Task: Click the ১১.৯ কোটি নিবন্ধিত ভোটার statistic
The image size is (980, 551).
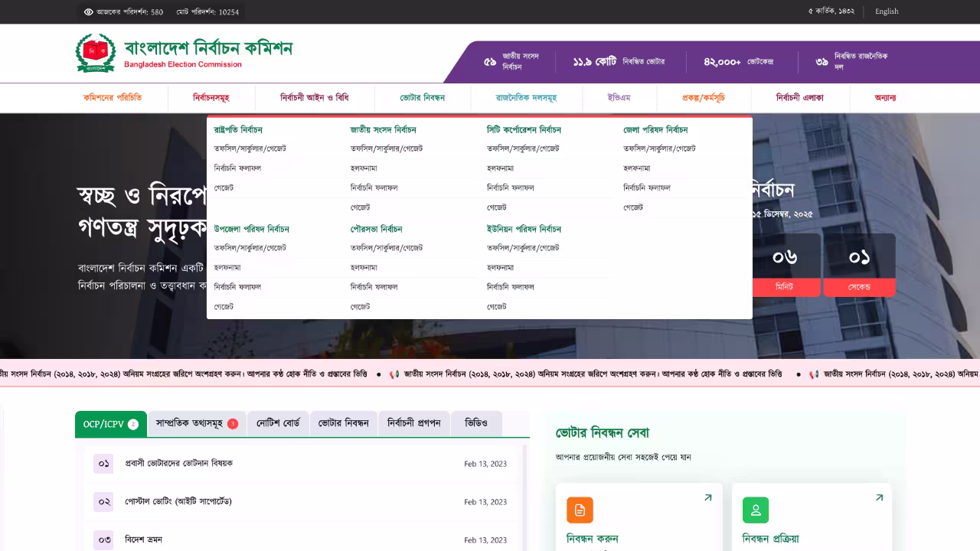Action: click(x=619, y=61)
